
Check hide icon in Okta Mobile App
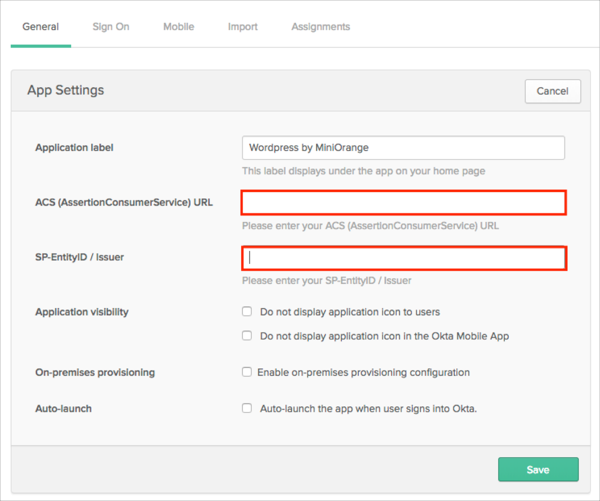tap(247, 336)
